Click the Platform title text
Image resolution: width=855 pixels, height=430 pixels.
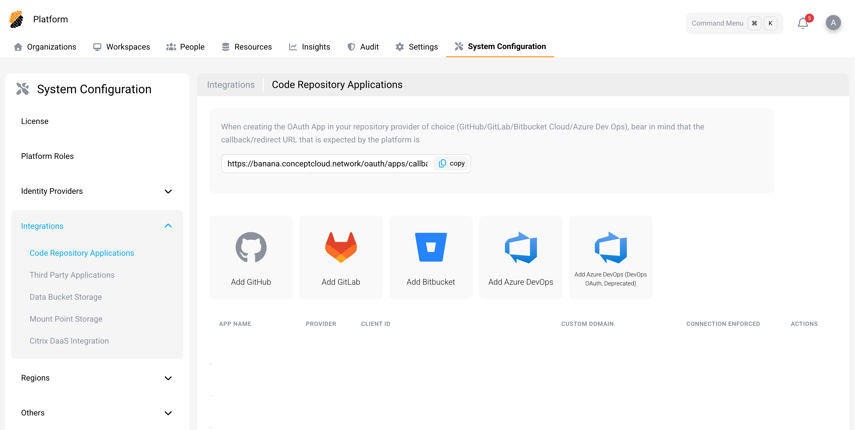tap(51, 19)
